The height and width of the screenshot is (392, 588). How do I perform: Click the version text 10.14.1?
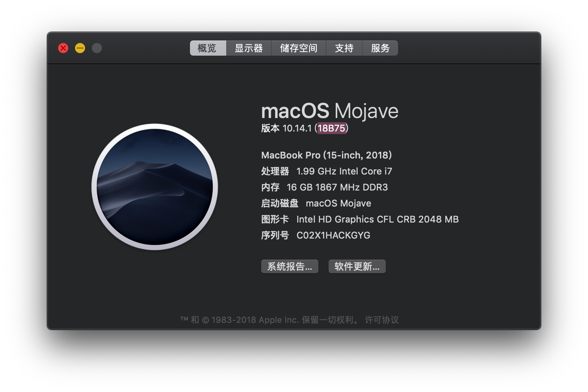point(297,128)
